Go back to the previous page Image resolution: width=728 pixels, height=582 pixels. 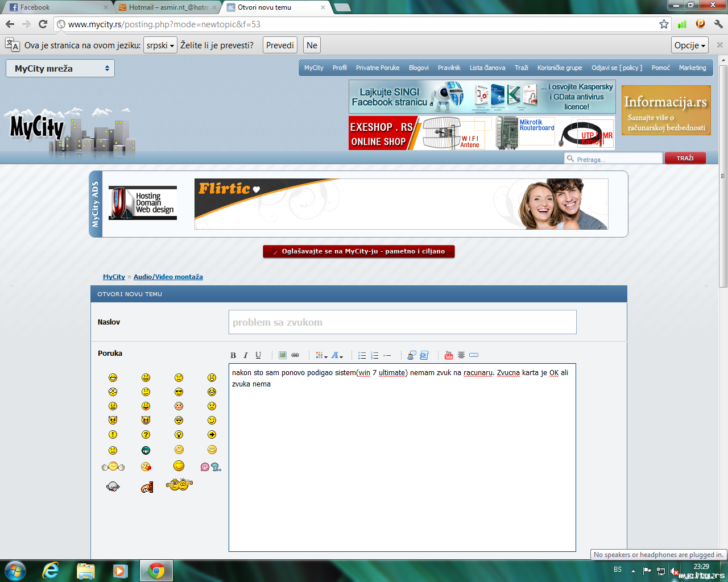pos(10,24)
